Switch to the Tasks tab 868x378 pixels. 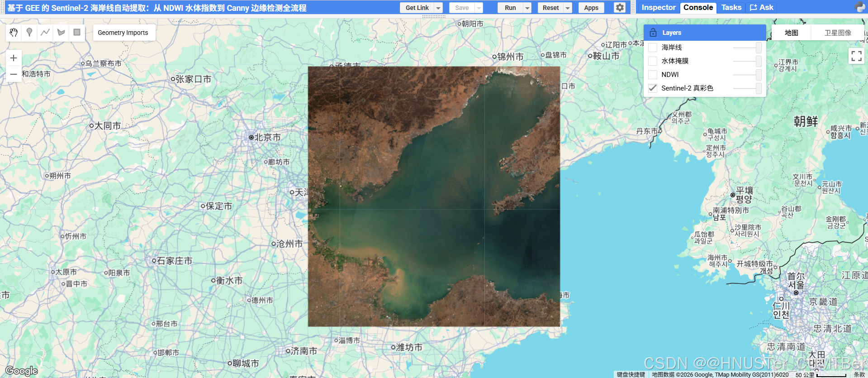[x=731, y=7]
